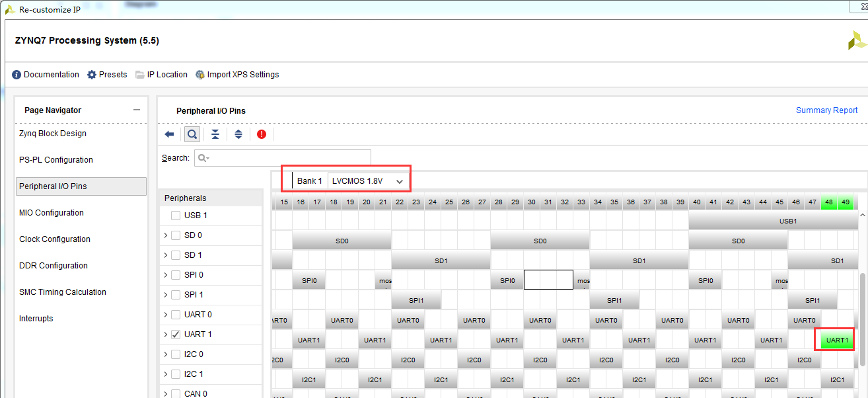This screenshot has width=868, height=398.
Task: Expand the SD 0 tree node
Action: tap(165, 235)
